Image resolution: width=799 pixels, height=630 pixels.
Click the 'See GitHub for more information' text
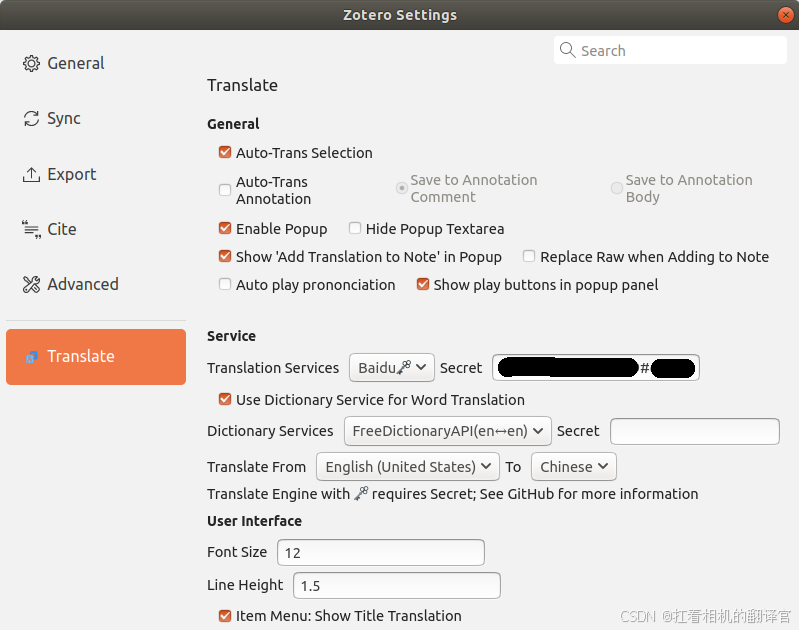coord(589,494)
